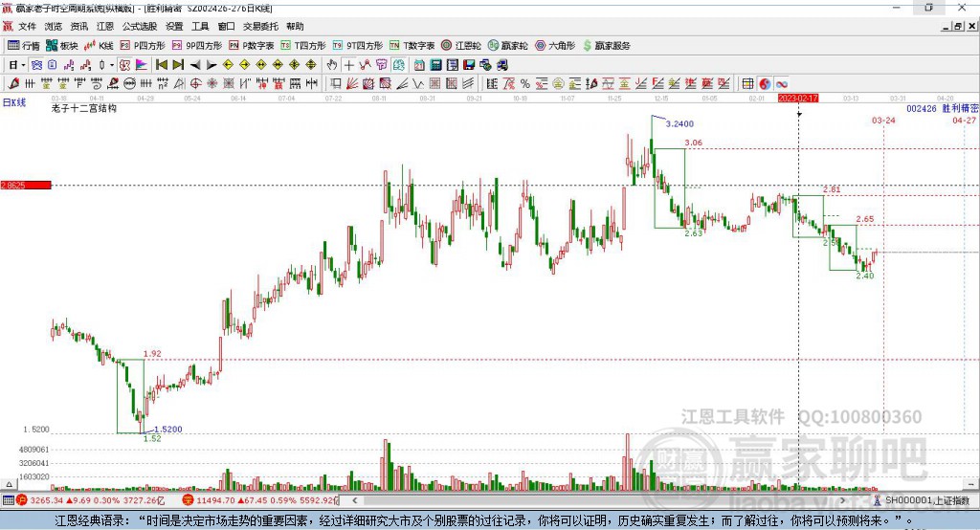Open the 交易委托 menu
Viewport: 980px width, 530px height.
[x=260, y=26]
